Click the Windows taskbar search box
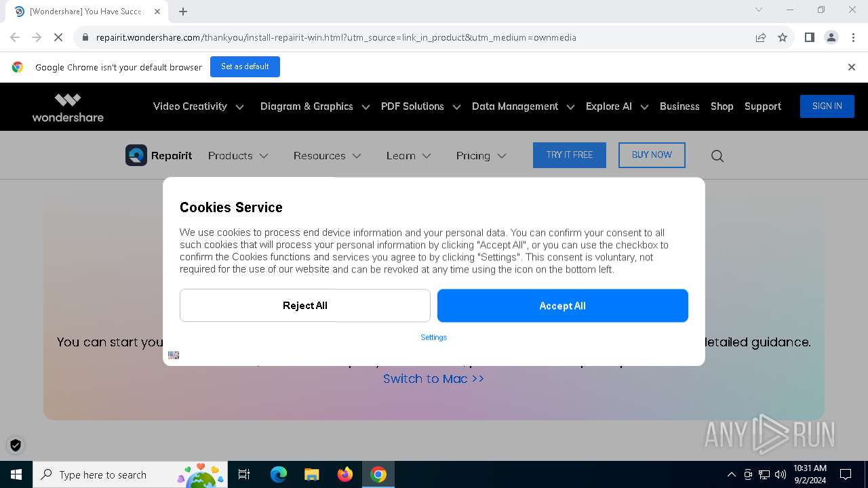Viewport: 868px width, 488px height. [x=132, y=474]
